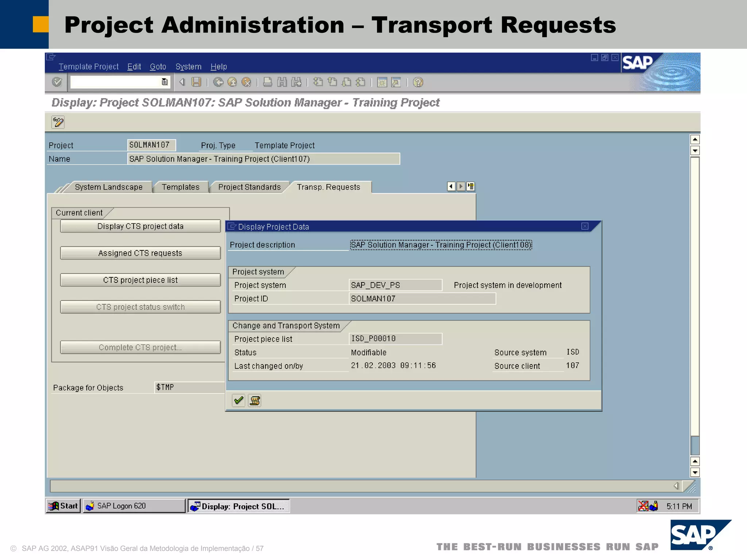The image size is (747, 560).
Task: Open the Edit menu
Action: pos(134,67)
